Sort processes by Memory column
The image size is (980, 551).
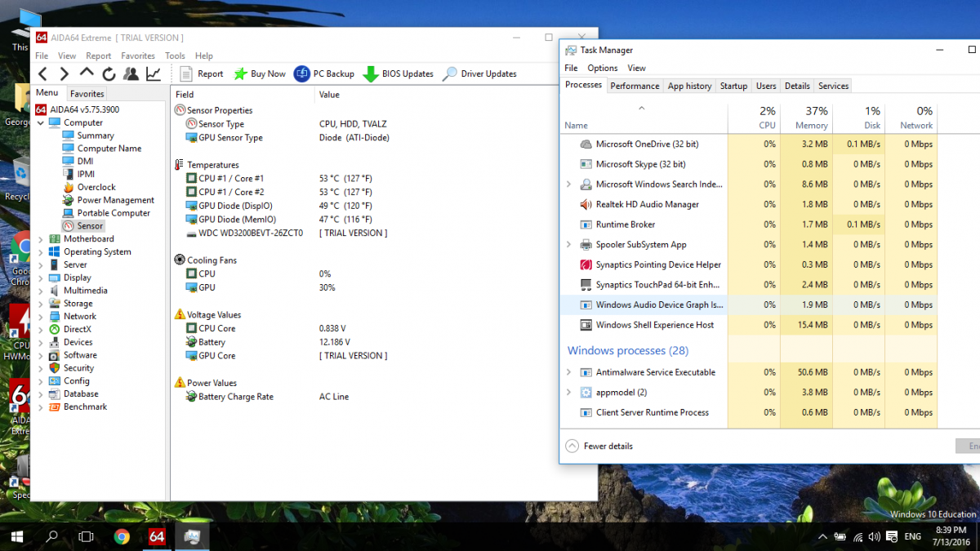point(806,118)
